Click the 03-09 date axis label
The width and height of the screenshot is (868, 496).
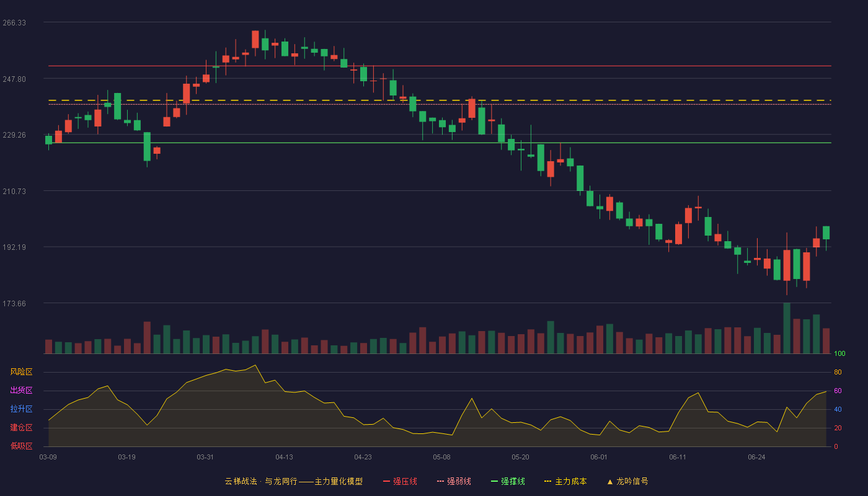[48, 457]
